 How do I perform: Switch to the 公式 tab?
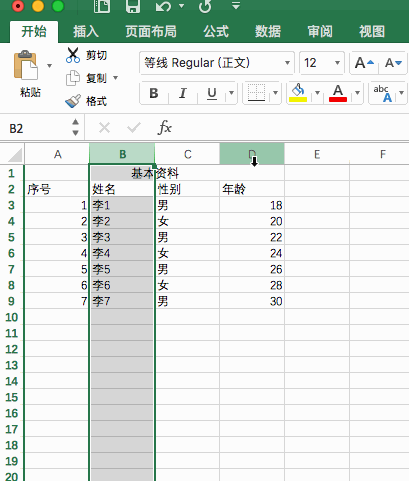click(216, 32)
